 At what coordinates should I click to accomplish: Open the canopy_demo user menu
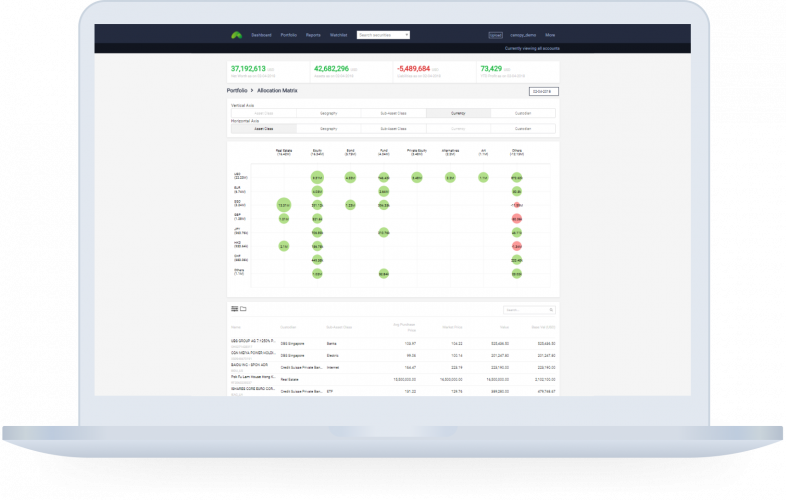point(523,35)
